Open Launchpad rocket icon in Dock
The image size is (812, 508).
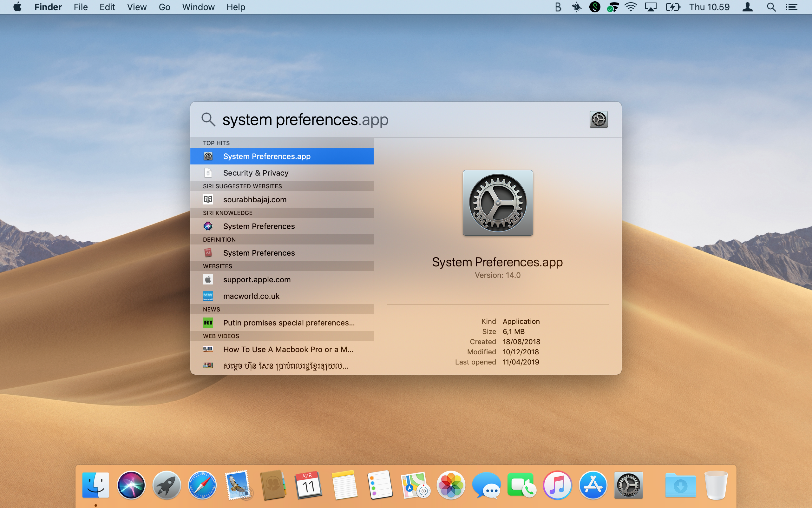(x=167, y=485)
